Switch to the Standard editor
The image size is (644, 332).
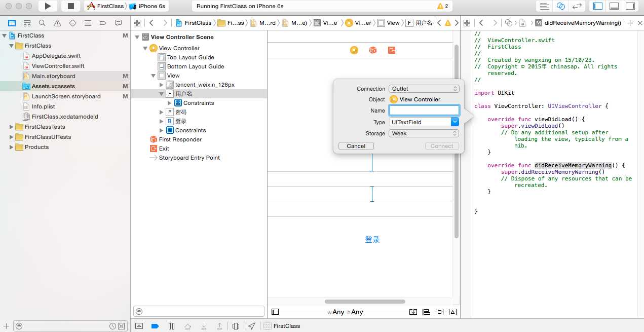pyautogui.click(x=545, y=6)
